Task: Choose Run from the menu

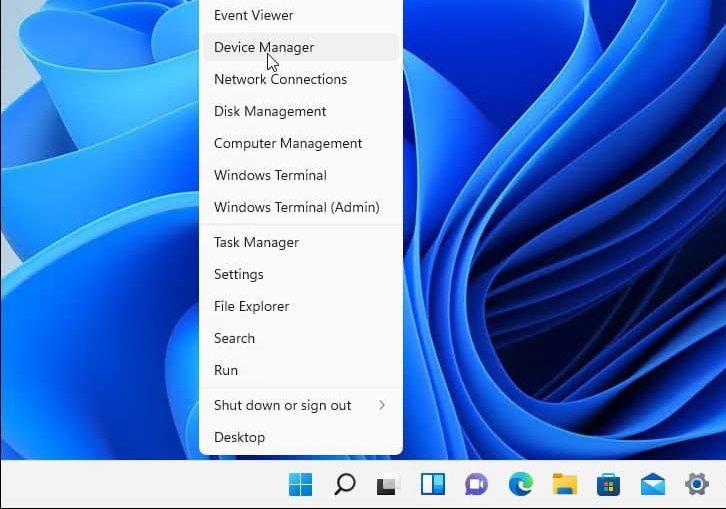Action: tap(301, 370)
